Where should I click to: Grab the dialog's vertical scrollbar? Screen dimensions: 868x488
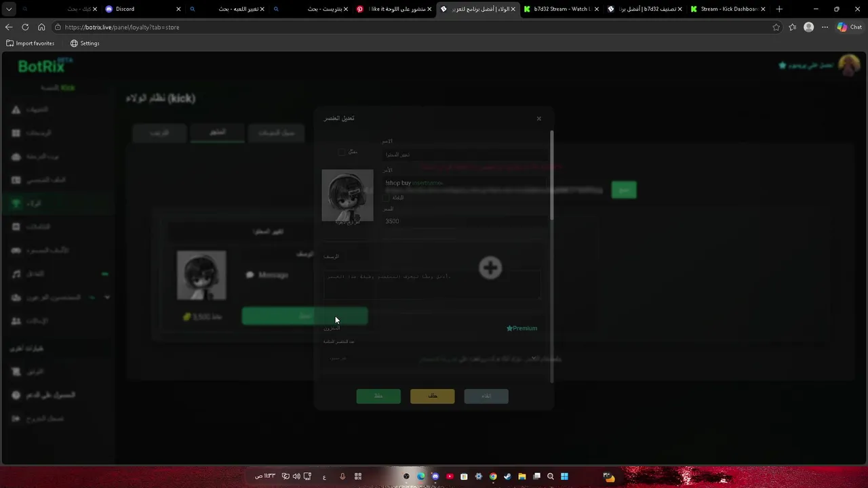(551, 175)
